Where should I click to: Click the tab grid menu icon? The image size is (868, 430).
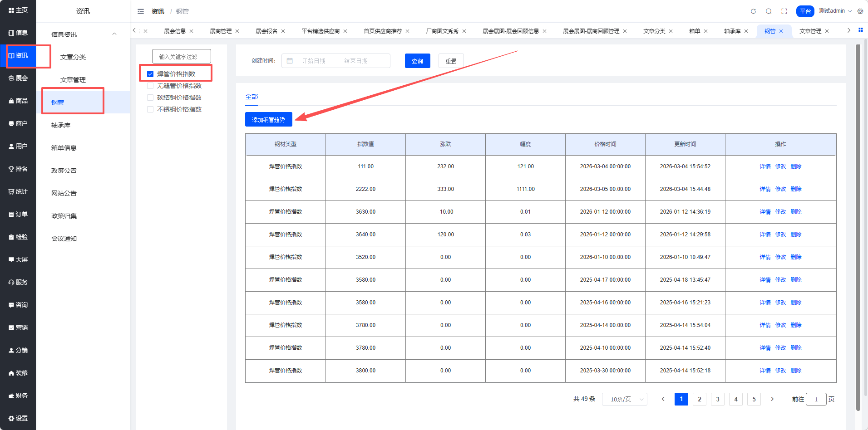click(x=860, y=30)
